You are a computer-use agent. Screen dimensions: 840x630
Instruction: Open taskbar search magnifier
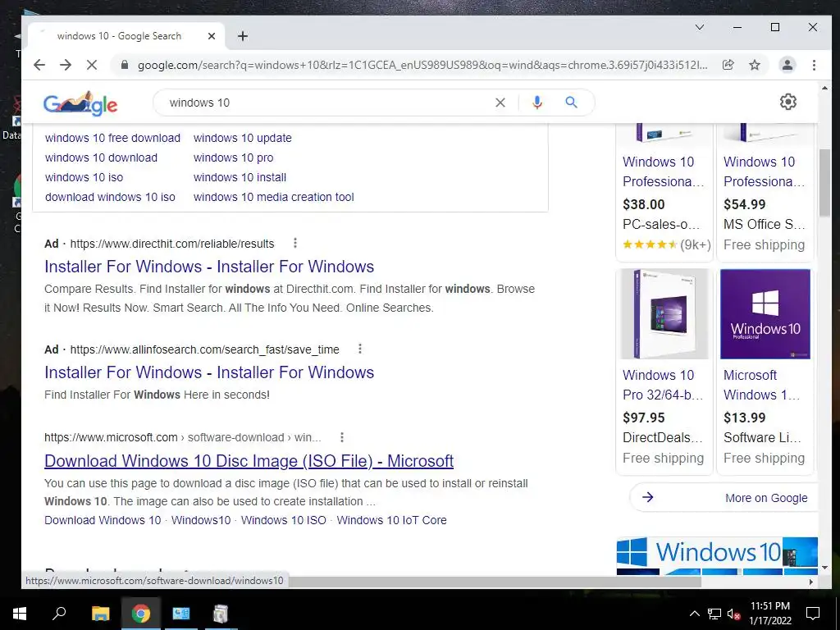[x=59, y=614]
